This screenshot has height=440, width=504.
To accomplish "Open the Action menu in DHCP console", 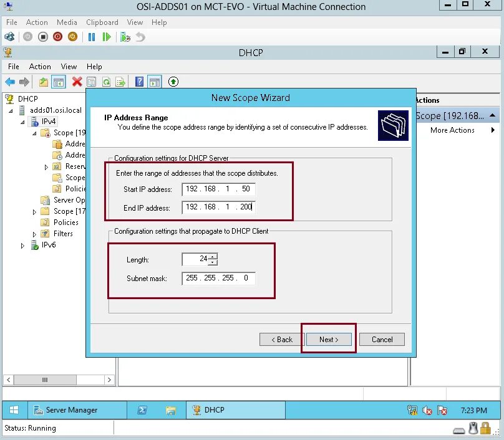I will pyautogui.click(x=39, y=66).
